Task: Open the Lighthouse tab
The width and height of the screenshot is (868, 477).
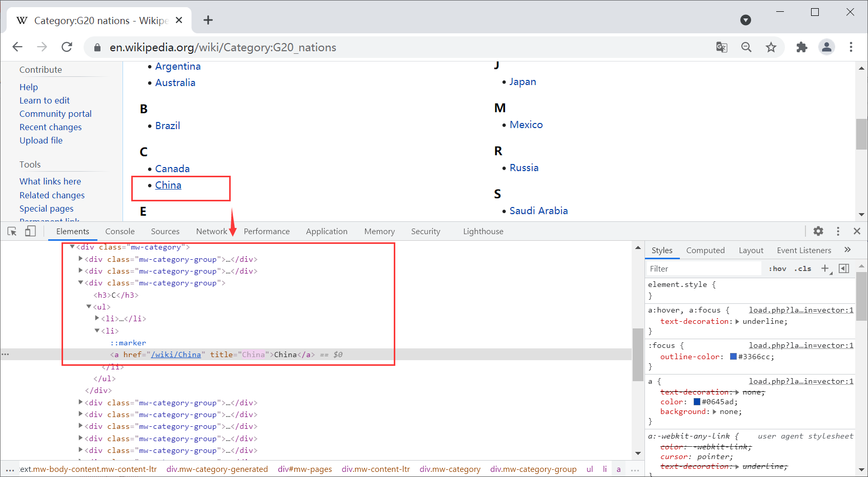Action: (x=483, y=232)
